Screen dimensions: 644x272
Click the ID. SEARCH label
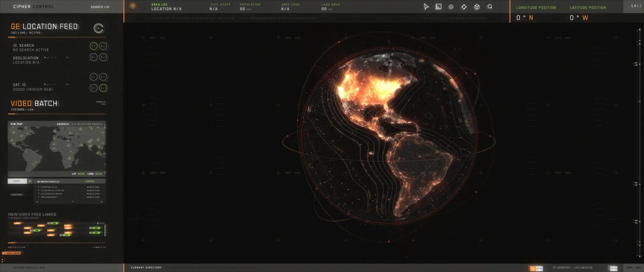(23, 45)
